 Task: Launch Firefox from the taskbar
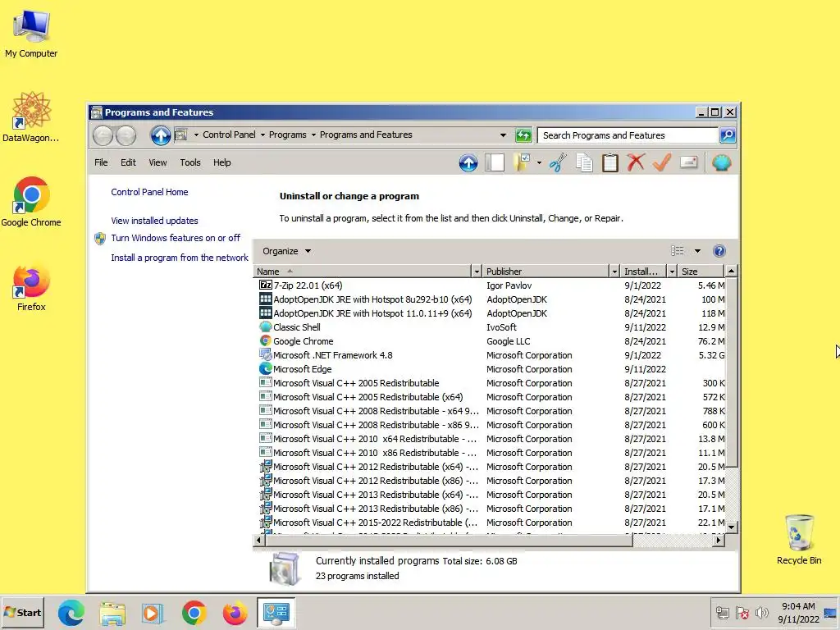235,613
